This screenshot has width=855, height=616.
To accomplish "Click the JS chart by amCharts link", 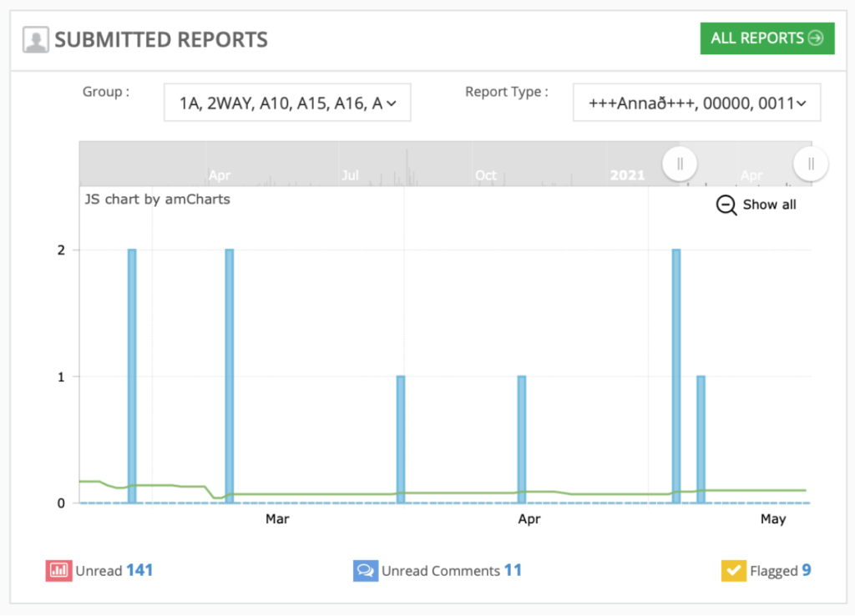I will [x=158, y=199].
